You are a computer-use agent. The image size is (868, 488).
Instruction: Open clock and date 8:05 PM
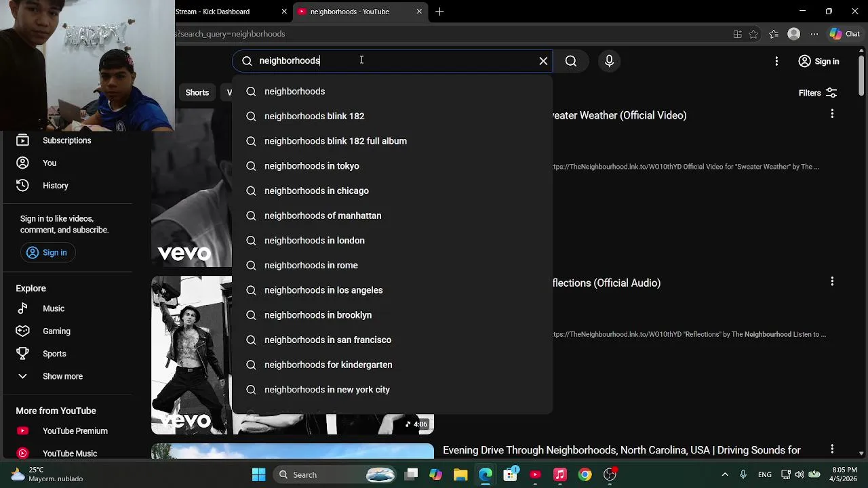pyautogui.click(x=844, y=474)
